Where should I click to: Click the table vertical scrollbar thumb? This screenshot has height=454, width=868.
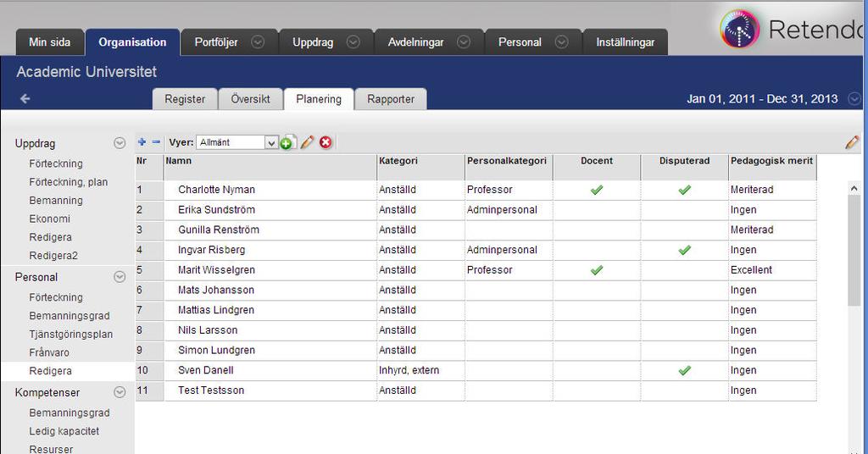[x=854, y=249]
